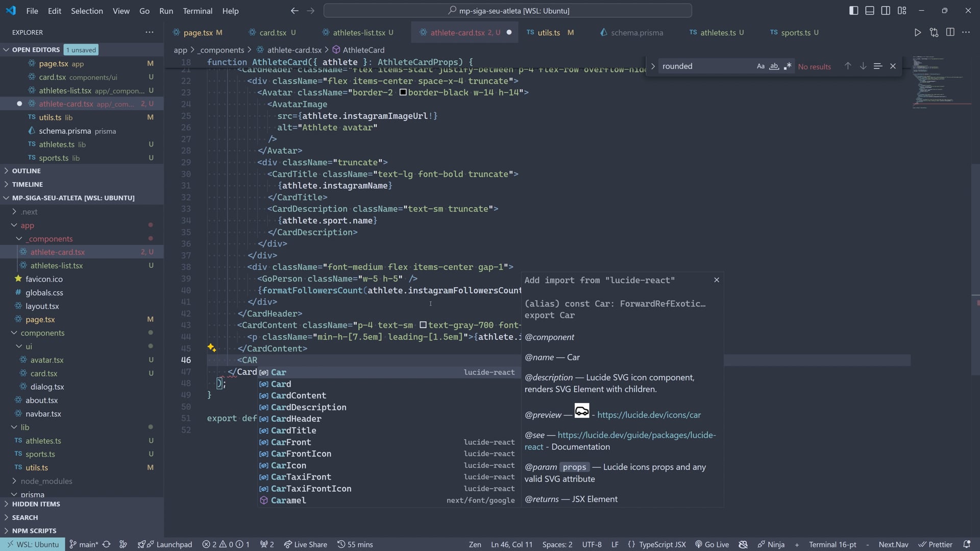Screen dimensions: 980x551
Task: Toggle primary sidebar layout icon
Action: coord(853,11)
